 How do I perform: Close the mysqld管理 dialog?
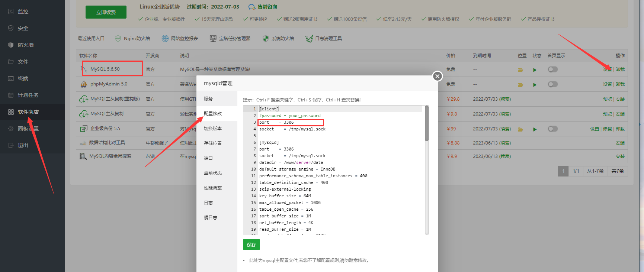438,76
